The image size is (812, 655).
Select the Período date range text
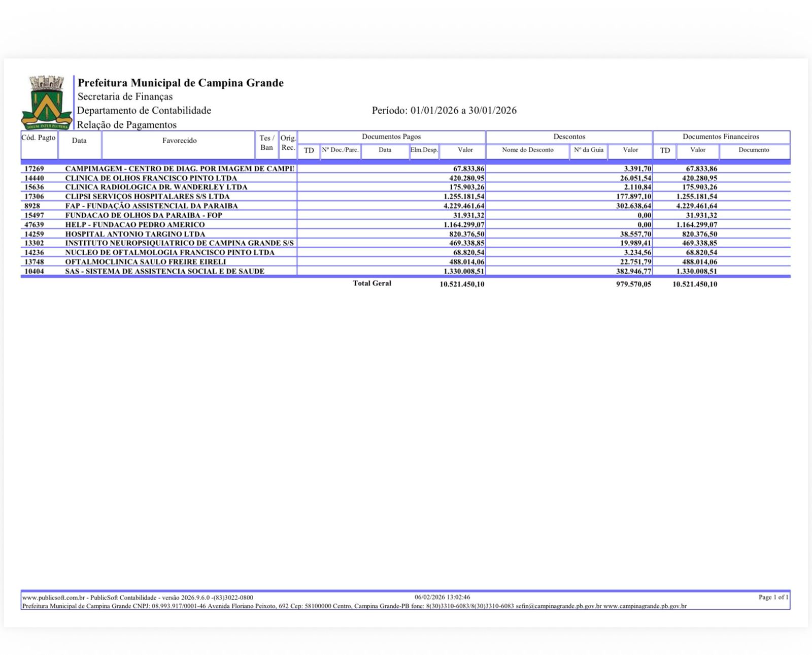pyautogui.click(x=444, y=111)
